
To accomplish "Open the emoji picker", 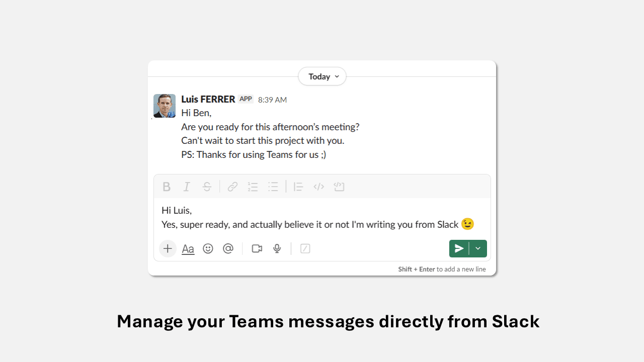I will tap(208, 248).
